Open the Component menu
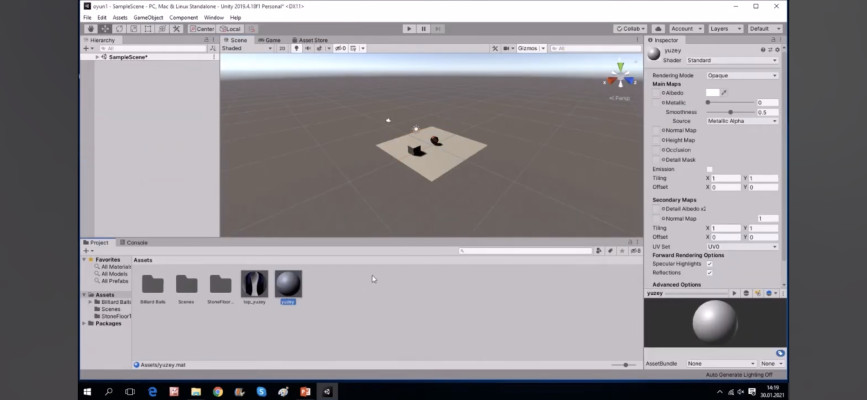 pyautogui.click(x=184, y=18)
